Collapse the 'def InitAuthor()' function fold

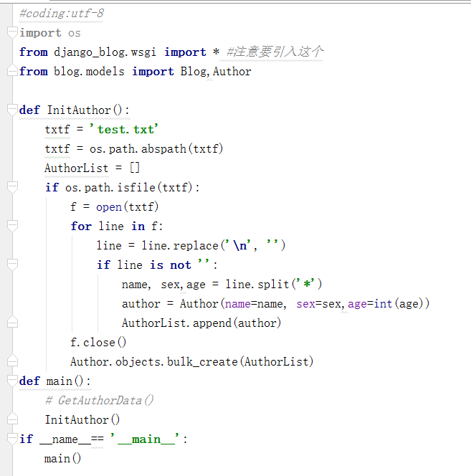tap(12, 110)
